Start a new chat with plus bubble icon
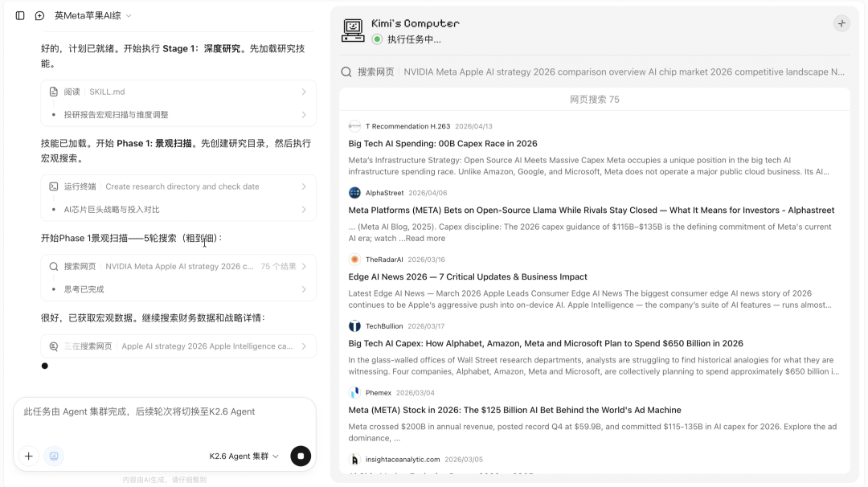Viewport: 868px width, 487px height. click(39, 15)
